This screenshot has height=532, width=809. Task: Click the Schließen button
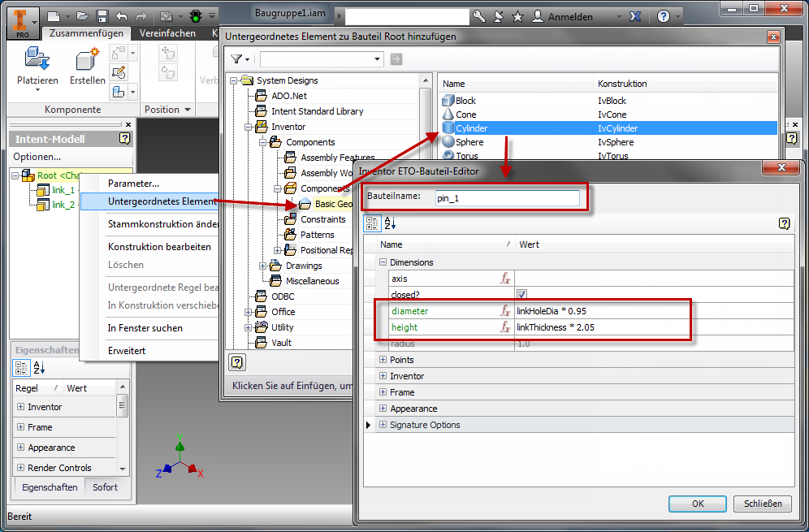click(x=763, y=504)
